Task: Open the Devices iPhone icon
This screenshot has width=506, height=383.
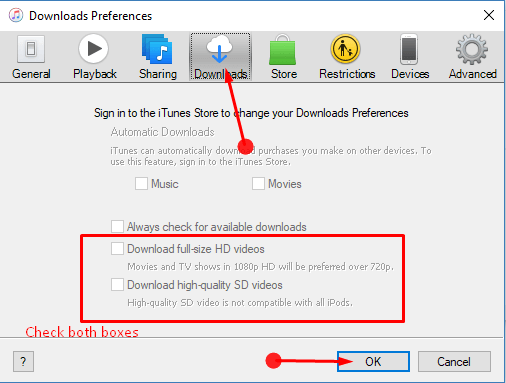Action: pyautogui.click(x=409, y=49)
